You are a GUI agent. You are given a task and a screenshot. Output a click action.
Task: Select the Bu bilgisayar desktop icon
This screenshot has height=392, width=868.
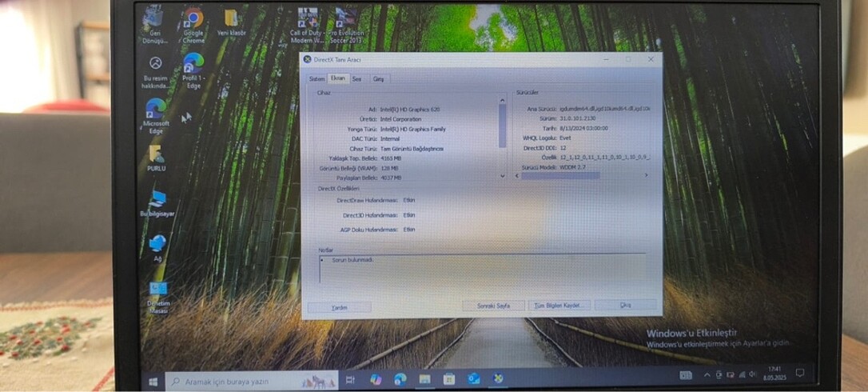coord(157,203)
